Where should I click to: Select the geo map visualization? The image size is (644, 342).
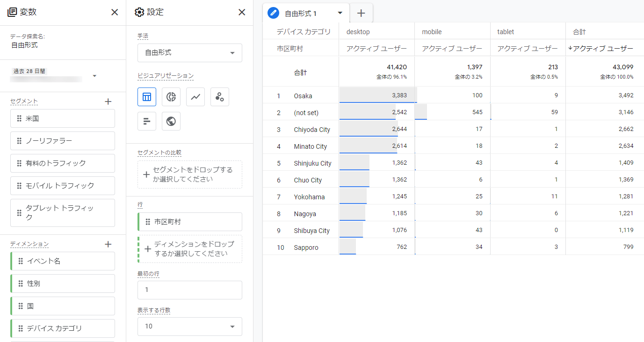(x=171, y=121)
